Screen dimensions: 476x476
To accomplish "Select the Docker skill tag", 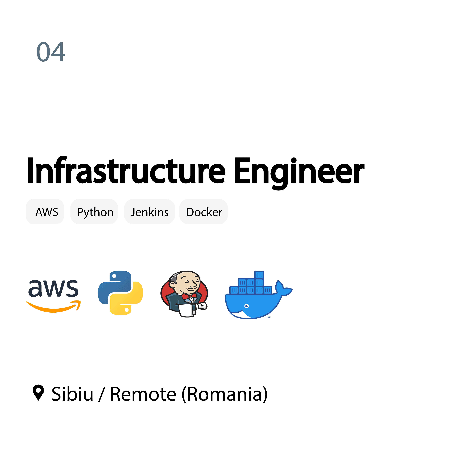I will (203, 212).
